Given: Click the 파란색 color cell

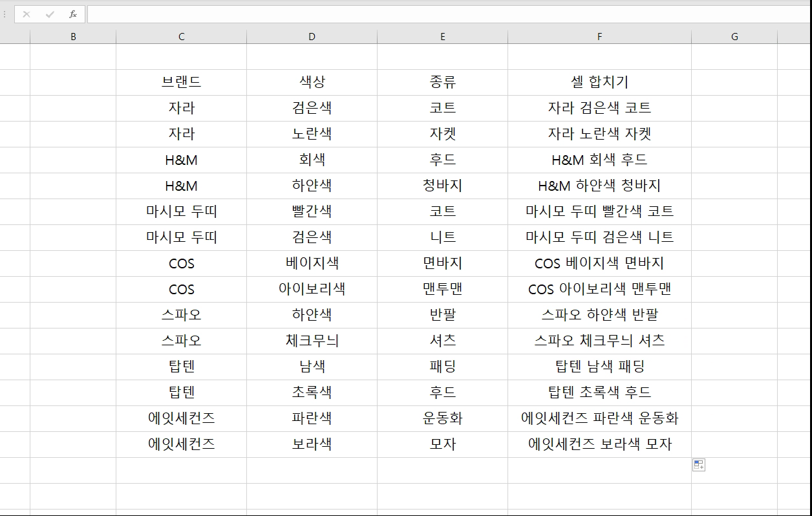Looking at the screenshot, I should point(312,418).
